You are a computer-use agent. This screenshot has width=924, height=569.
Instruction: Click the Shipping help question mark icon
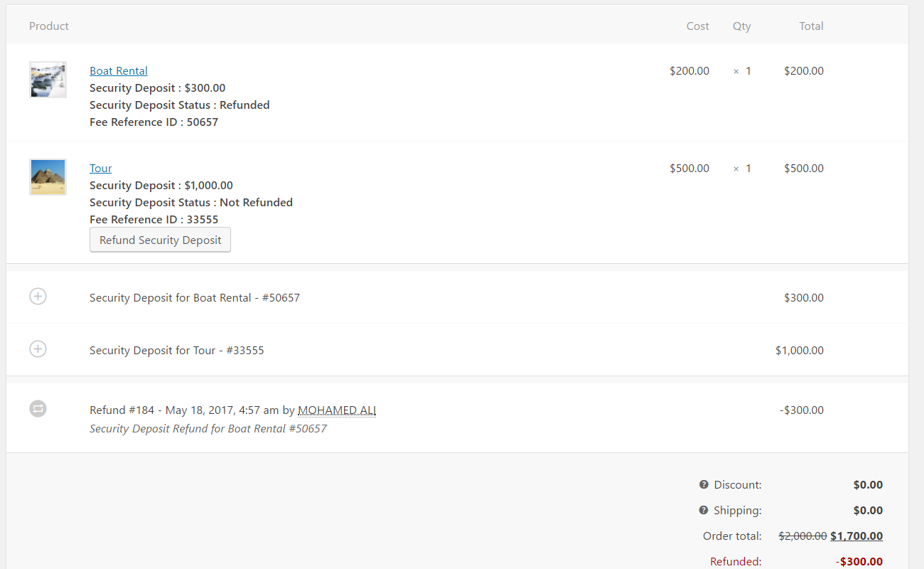704,510
